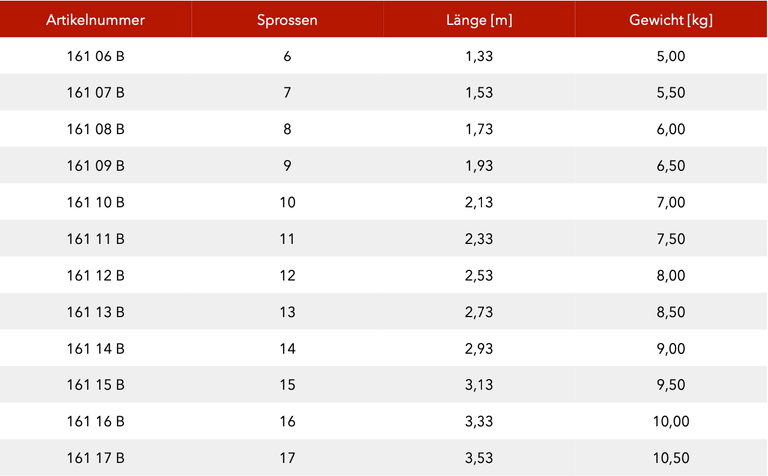Click the Artikelnummer column header
The image size is (768, 476).
tap(96, 20)
